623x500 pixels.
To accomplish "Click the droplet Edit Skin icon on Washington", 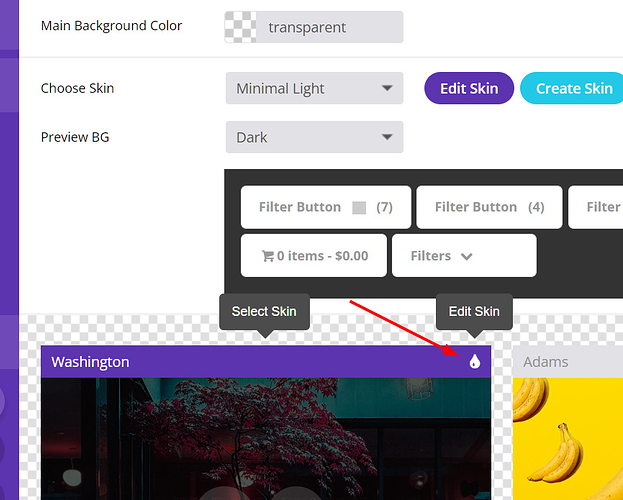I will coord(475,362).
